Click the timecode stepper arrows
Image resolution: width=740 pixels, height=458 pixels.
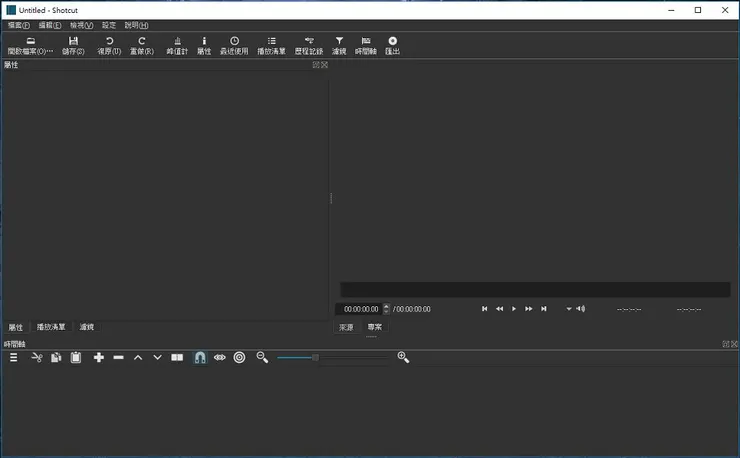click(387, 309)
